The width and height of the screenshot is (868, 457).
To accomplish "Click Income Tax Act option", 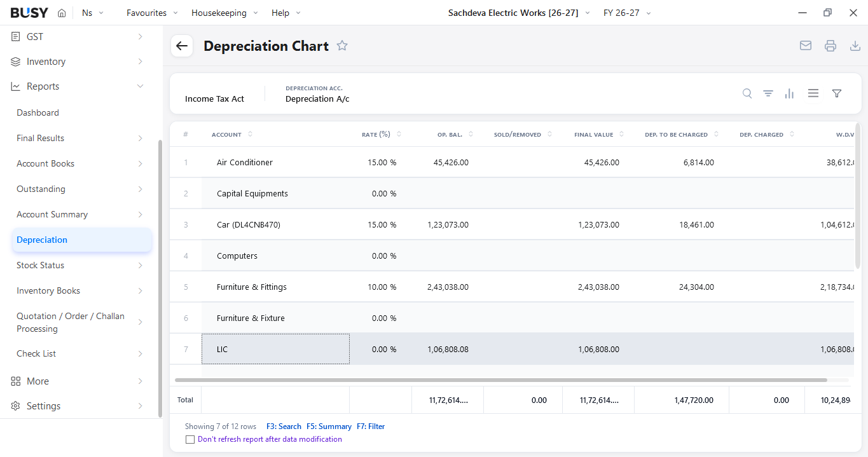I will pos(214,99).
